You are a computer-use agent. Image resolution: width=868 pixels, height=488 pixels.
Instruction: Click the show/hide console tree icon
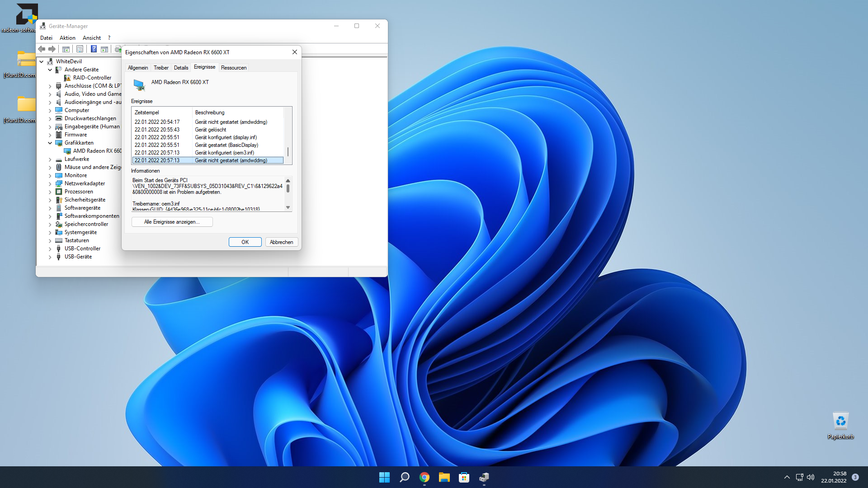[x=66, y=49]
